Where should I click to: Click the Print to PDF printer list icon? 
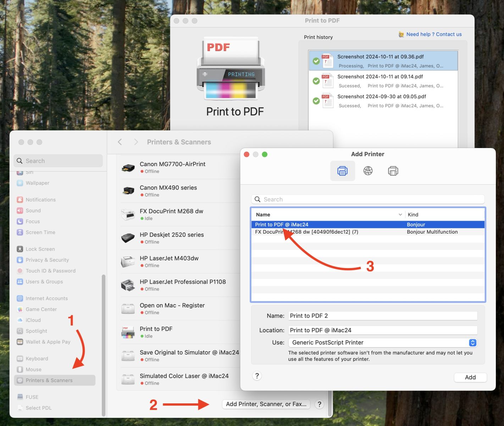(x=128, y=332)
